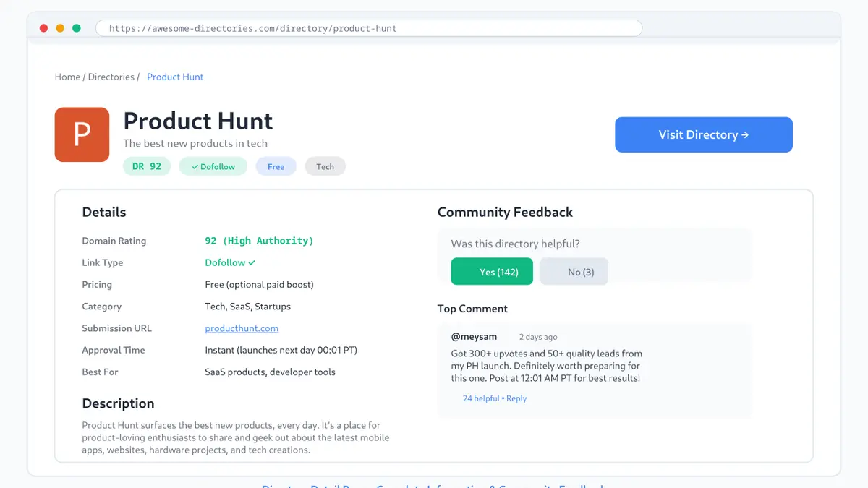Select Product Hunt in the breadcrumb
Image resolution: width=868 pixels, height=488 pixels.
(x=174, y=77)
